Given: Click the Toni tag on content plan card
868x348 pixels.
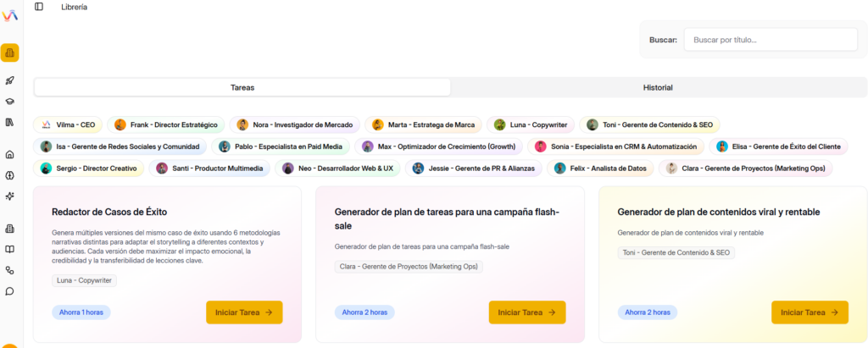Looking at the screenshot, I should 676,252.
